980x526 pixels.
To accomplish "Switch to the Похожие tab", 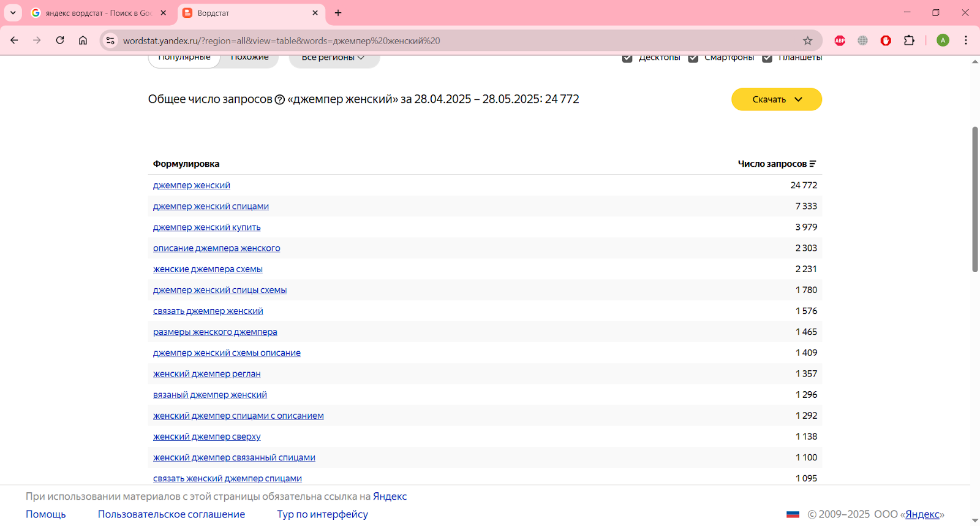I will (x=249, y=58).
